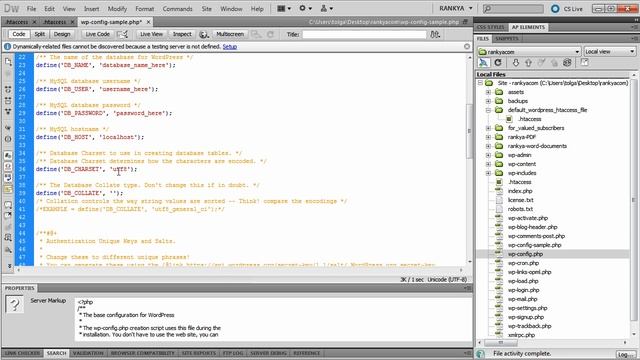640x360 pixels.
Task: Click the Properties help question-mark icon
Action: 15,304
